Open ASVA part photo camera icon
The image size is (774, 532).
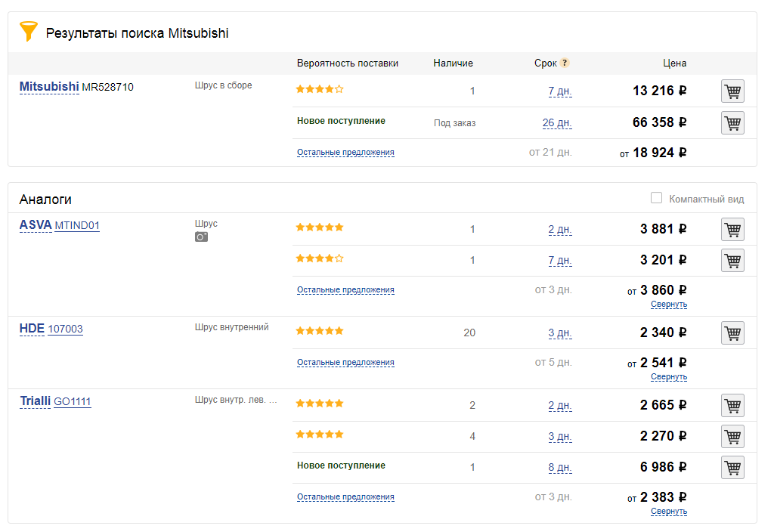point(201,237)
